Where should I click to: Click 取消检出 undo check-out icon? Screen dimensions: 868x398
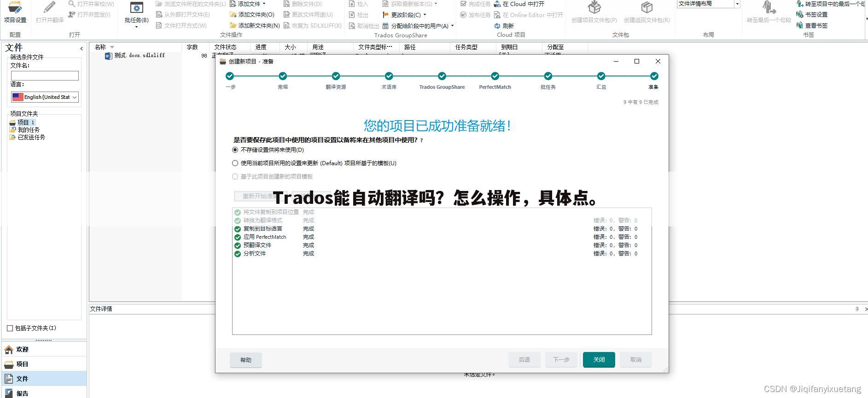pos(352,26)
